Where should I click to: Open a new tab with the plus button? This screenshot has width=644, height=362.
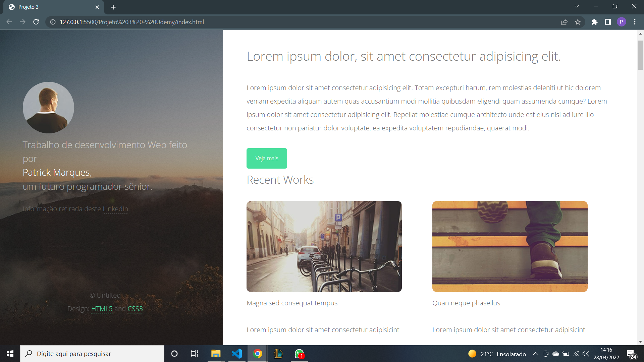pyautogui.click(x=113, y=7)
